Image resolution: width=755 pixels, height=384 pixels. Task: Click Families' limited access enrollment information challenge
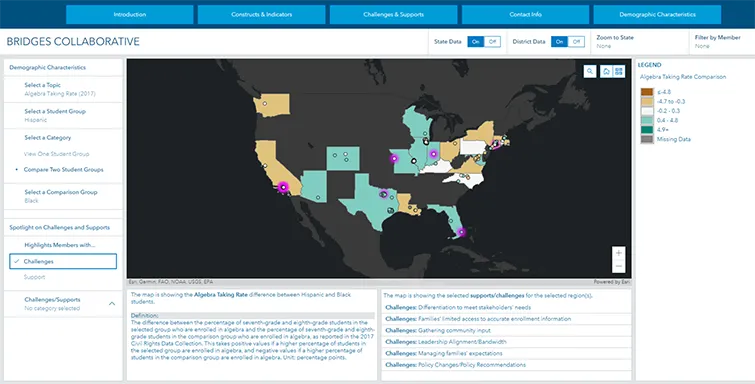click(x=506, y=319)
